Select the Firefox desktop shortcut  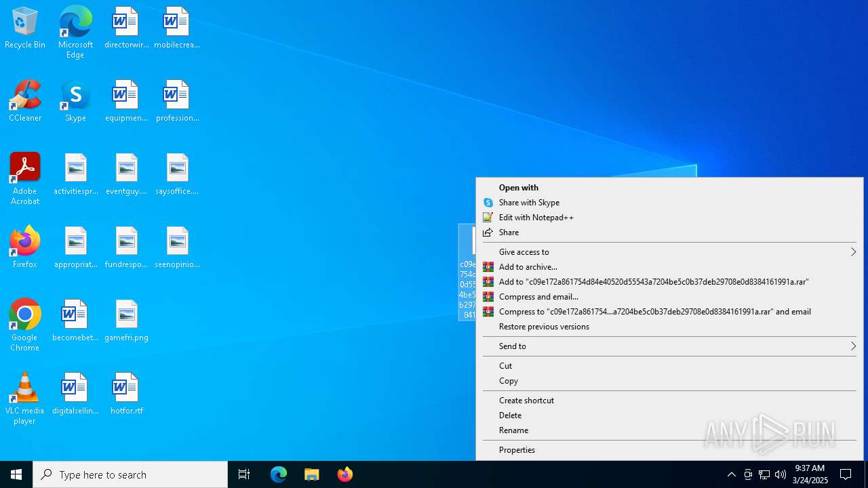point(25,247)
